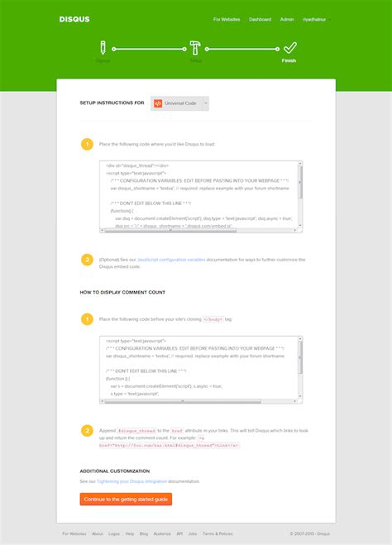Open Terms & Policies footer link
The height and width of the screenshot is (545, 392).
point(218,533)
